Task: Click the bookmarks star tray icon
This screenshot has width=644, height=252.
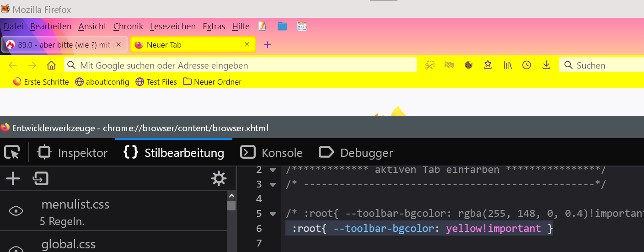Action: [x=488, y=65]
